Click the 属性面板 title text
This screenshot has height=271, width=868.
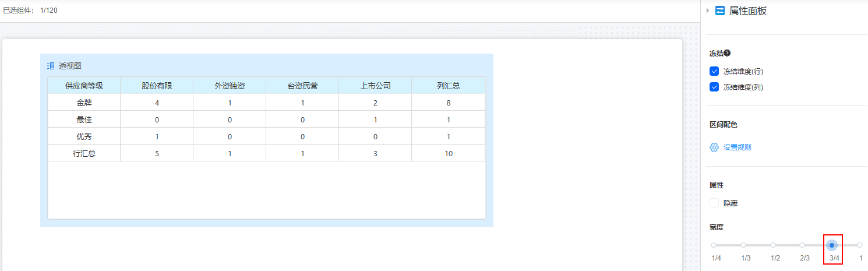(748, 10)
